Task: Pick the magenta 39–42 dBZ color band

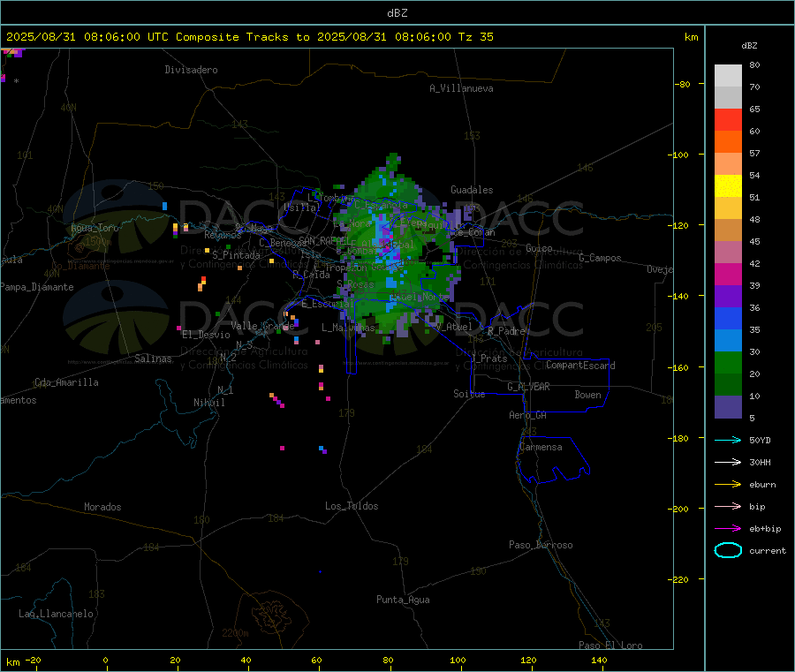Action: tap(728, 274)
